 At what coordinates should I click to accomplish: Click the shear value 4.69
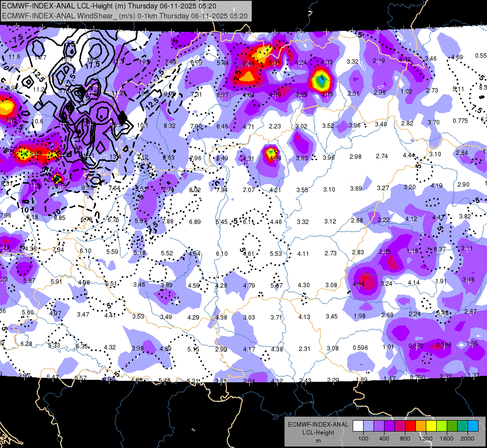(457, 57)
